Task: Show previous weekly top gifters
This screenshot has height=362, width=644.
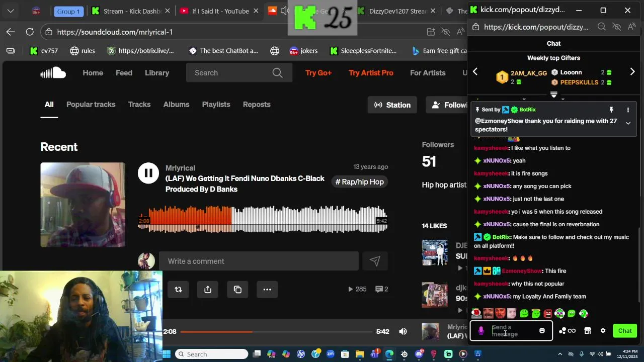Action: [475, 72]
